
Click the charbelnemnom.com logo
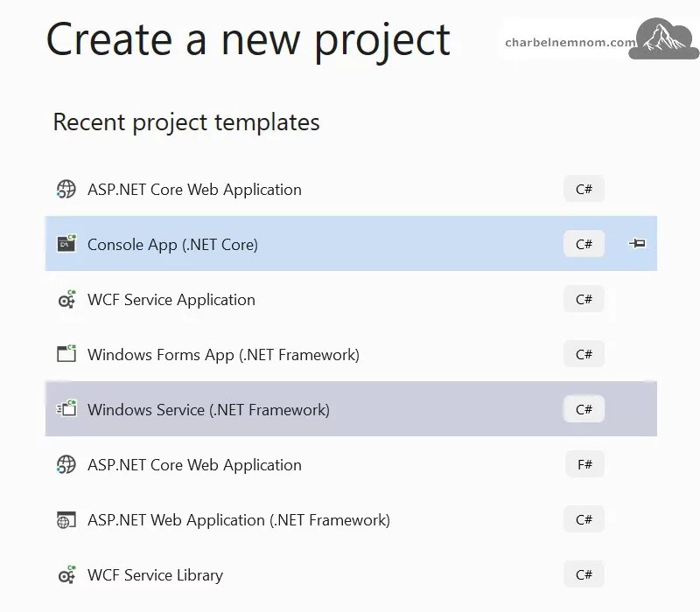pos(598,38)
